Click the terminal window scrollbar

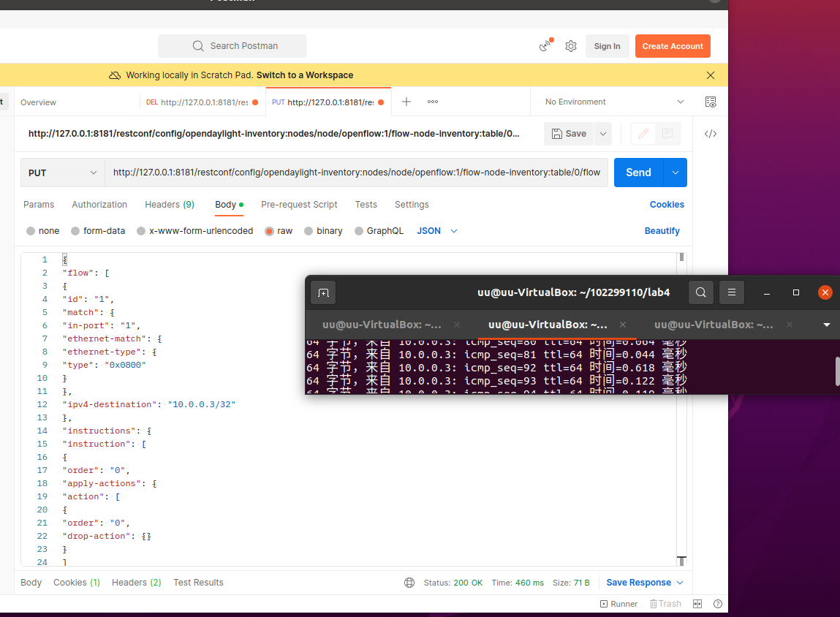(x=837, y=371)
